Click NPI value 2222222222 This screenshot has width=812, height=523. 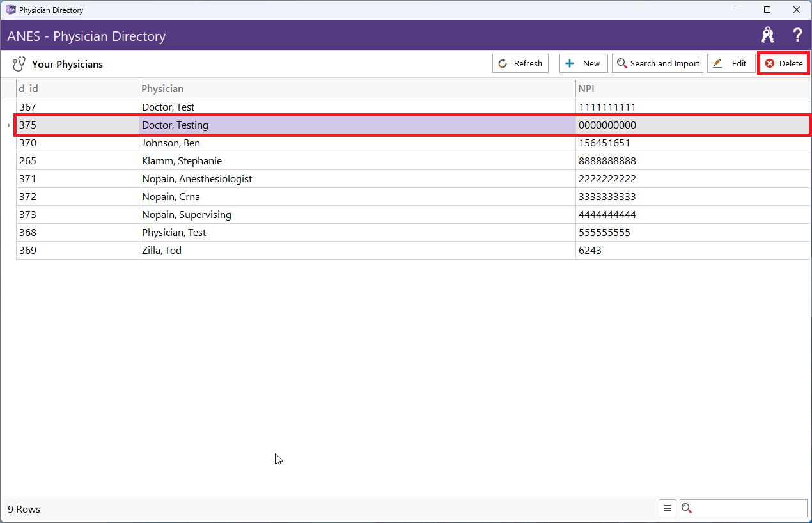click(607, 179)
